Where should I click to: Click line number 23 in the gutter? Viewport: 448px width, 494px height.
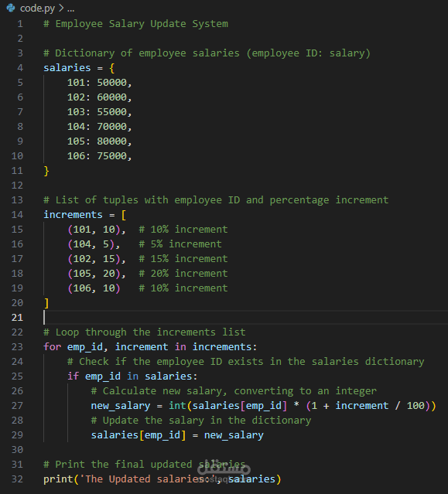click(17, 347)
